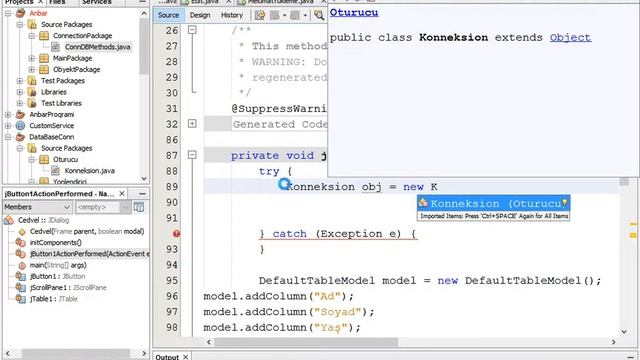The width and height of the screenshot is (640, 360).
Task: Click the Konneksion class icon in completion popup
Action: [x=423, y=203]
